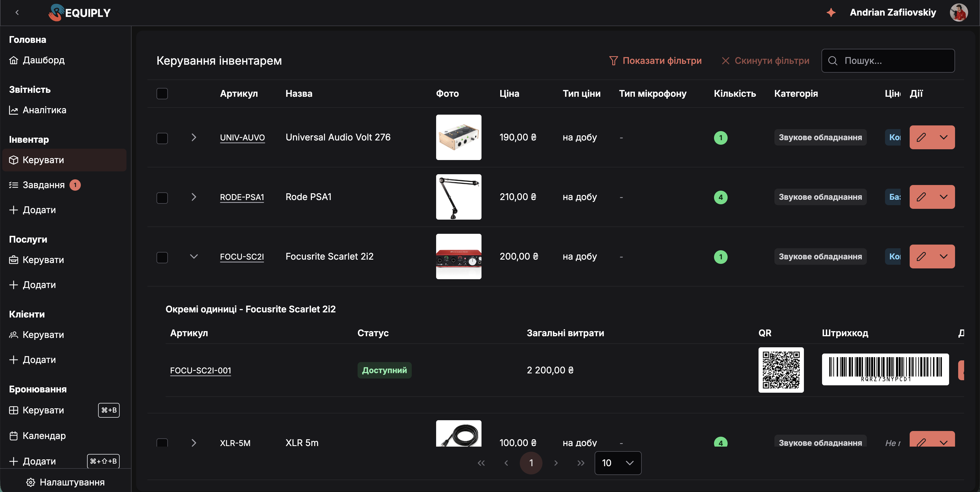
Task: Collapse the Focusrite Scarlet 2i2 row
Action: tap(194, 256)
